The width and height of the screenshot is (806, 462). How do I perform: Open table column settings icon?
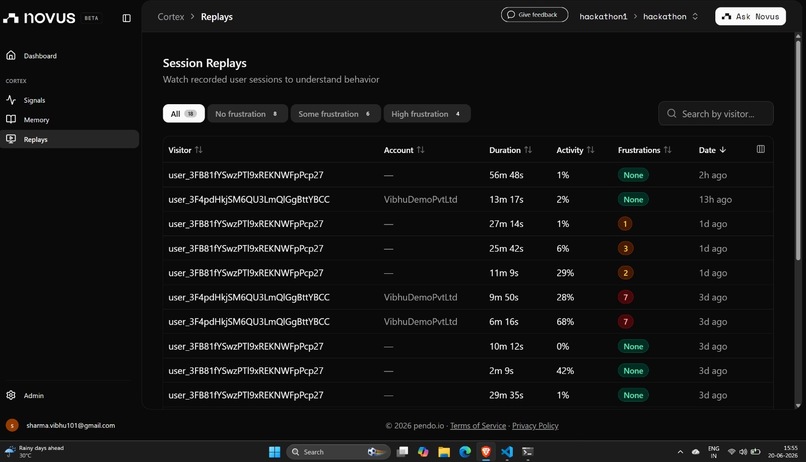(x=761, y=149)
